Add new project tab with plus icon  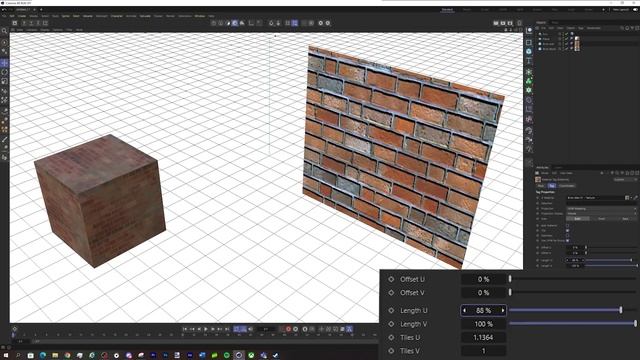pos(41,9)
